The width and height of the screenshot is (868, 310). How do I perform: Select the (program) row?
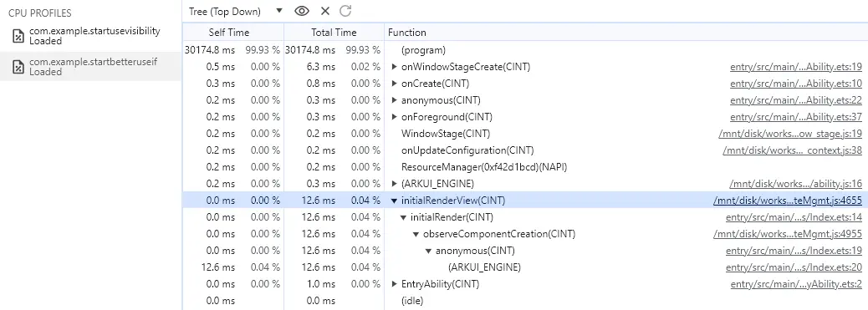[x=525, y=50]
